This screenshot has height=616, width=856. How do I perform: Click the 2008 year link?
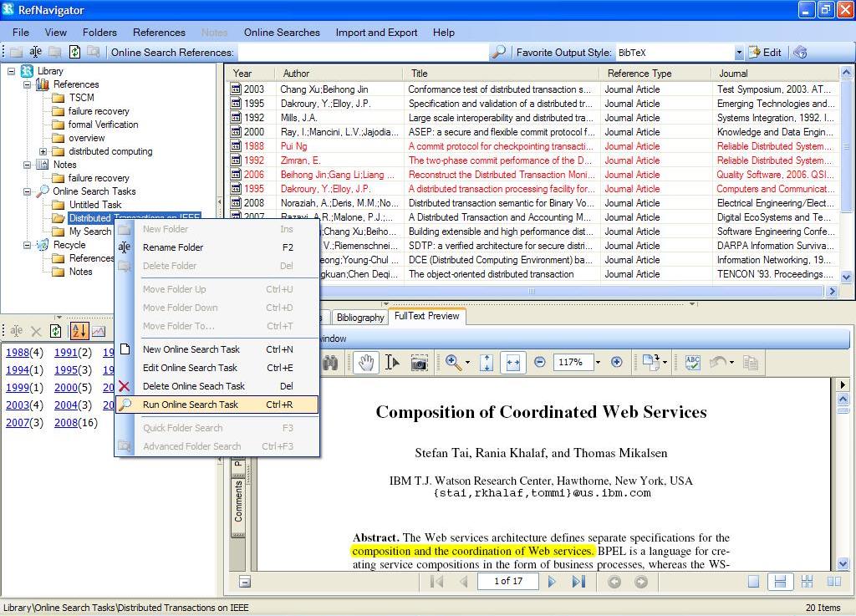pyautogui.click(x=65, y=423)
